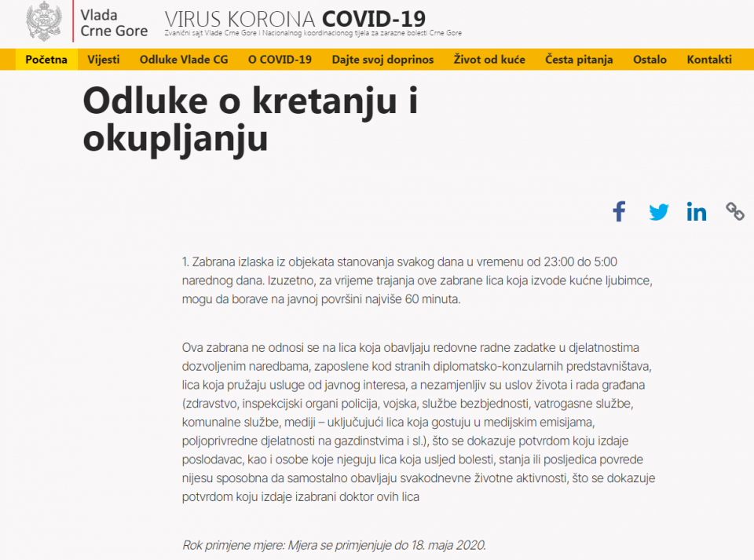This screenshot has width=754, height=560.
Task: Click the paragraph beginning Ova zabrana ne odnosi
Action: [x=418, y=421]
